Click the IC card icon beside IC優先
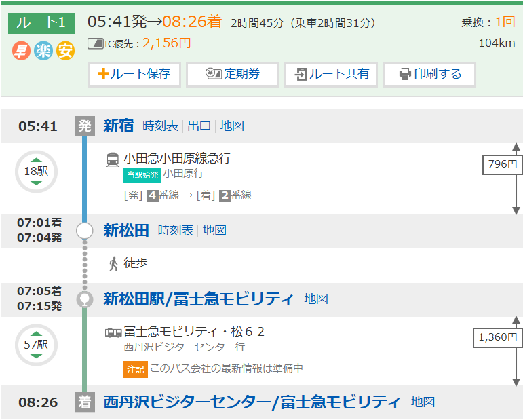The width and height of the screenshot is (523, 420). pos(96,43)
